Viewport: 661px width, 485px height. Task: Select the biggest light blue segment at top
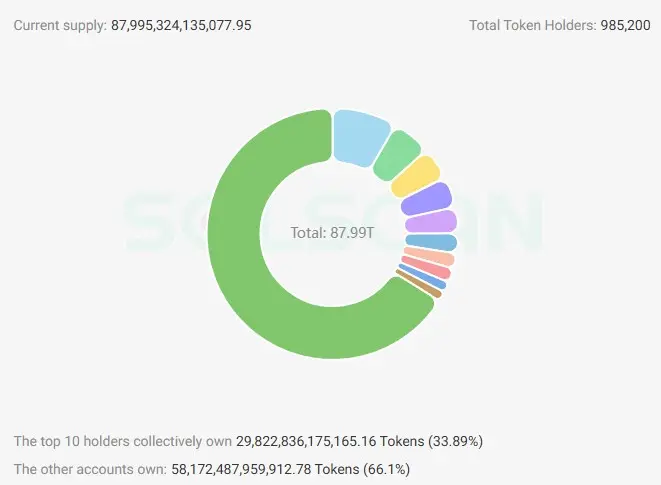(x=358, y=136)
